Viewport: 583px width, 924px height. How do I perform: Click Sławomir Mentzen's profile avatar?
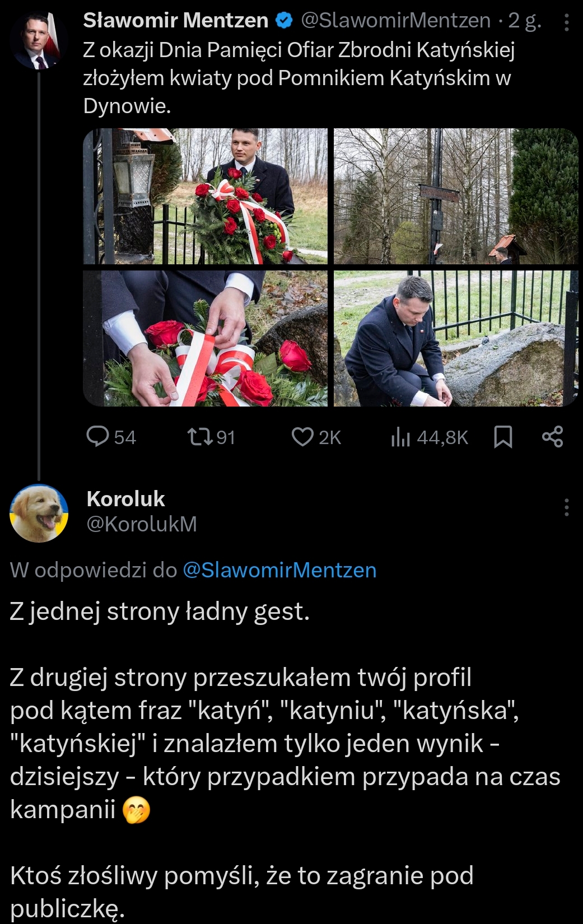coord(39,40)
